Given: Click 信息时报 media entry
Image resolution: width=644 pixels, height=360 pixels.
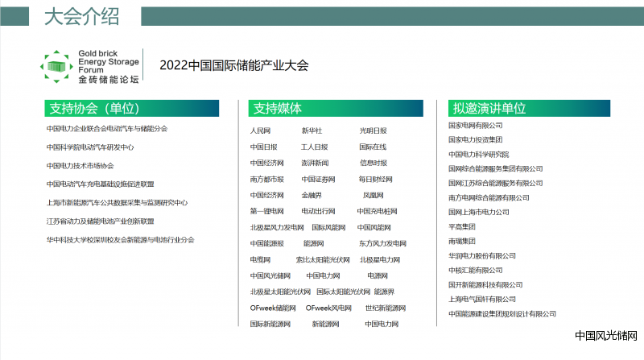Looking at the screenshot, I should [x=374, y=163].
